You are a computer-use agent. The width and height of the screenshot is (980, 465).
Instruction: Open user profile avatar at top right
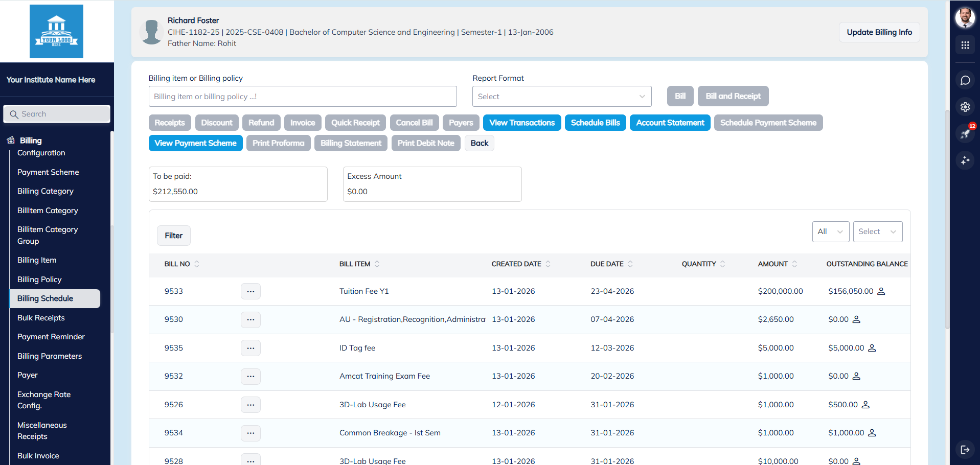[965, 18]
